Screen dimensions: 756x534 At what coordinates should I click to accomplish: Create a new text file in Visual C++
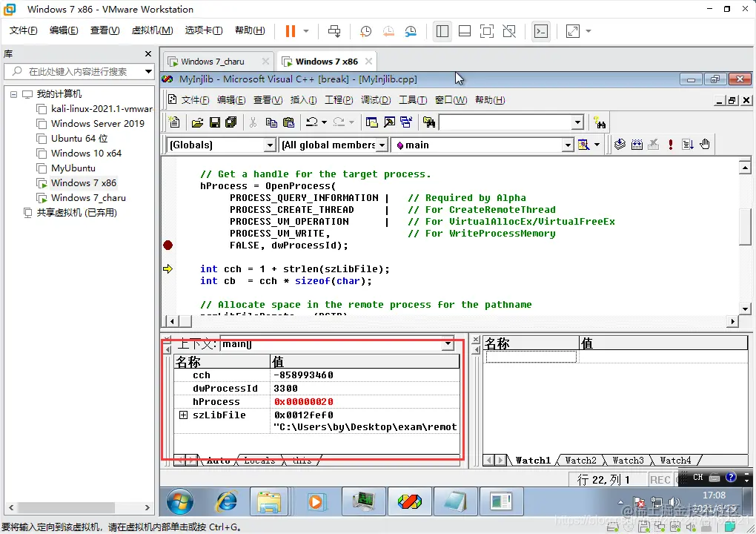pos(174,122)
